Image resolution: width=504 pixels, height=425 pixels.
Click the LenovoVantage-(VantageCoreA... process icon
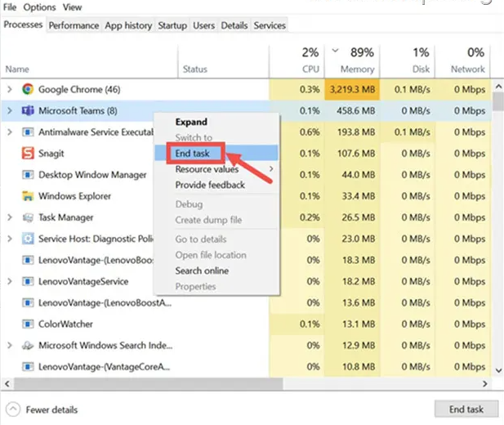click(28, 367)
